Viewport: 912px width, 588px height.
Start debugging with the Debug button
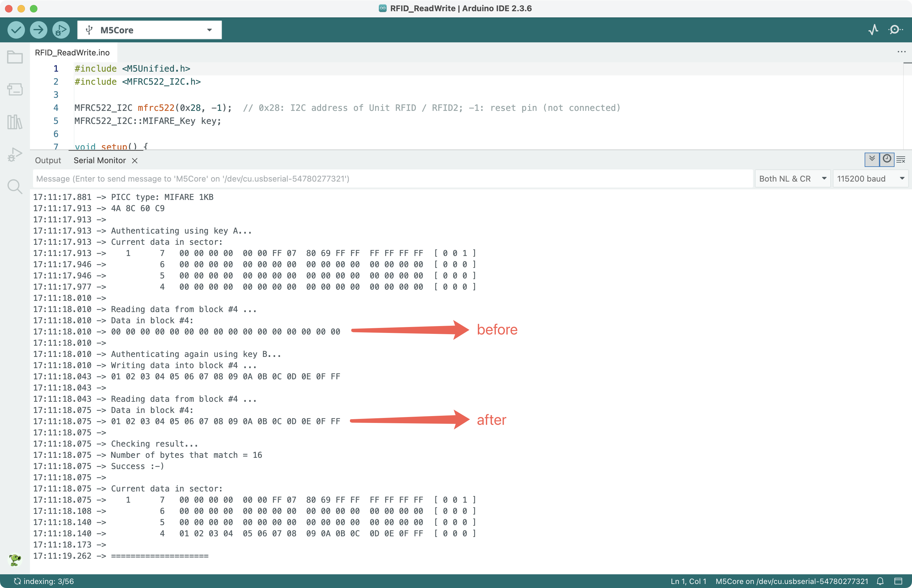(x=61, y=30)
